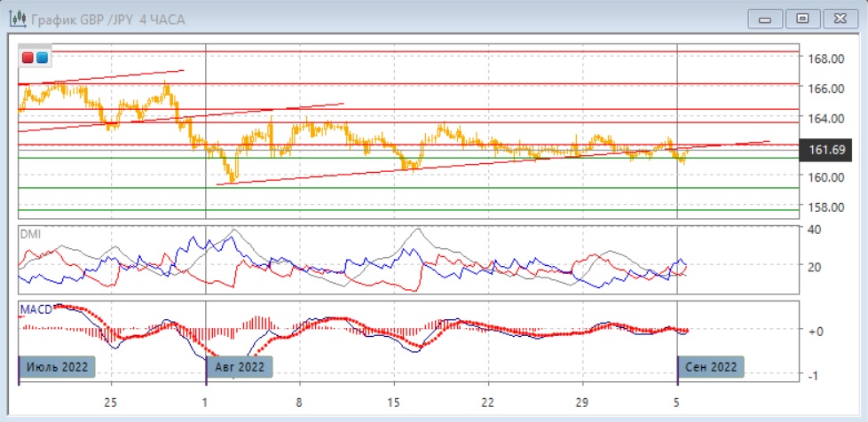Click the MACD indicator label
The height and width of the screenshot is (422, 868).
[x=36, y=309]
